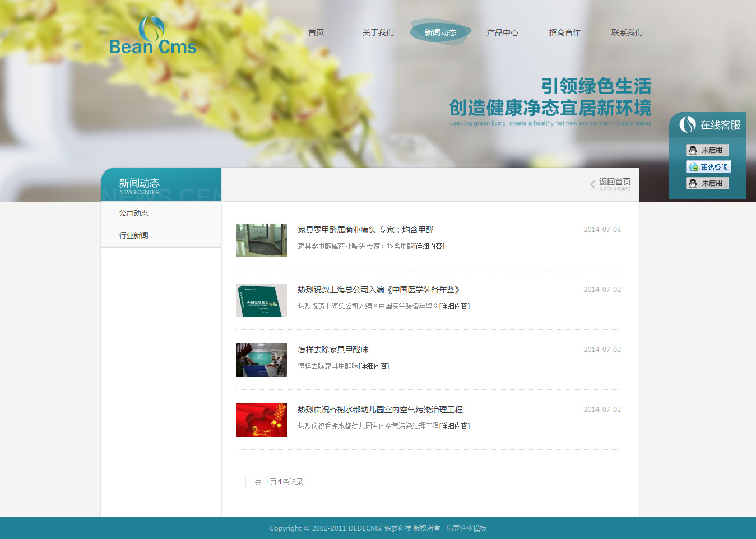756x539 pixels.
Task: Open the 怎样去除家具甲醛味 article title
Action: (x=333, y=350)
